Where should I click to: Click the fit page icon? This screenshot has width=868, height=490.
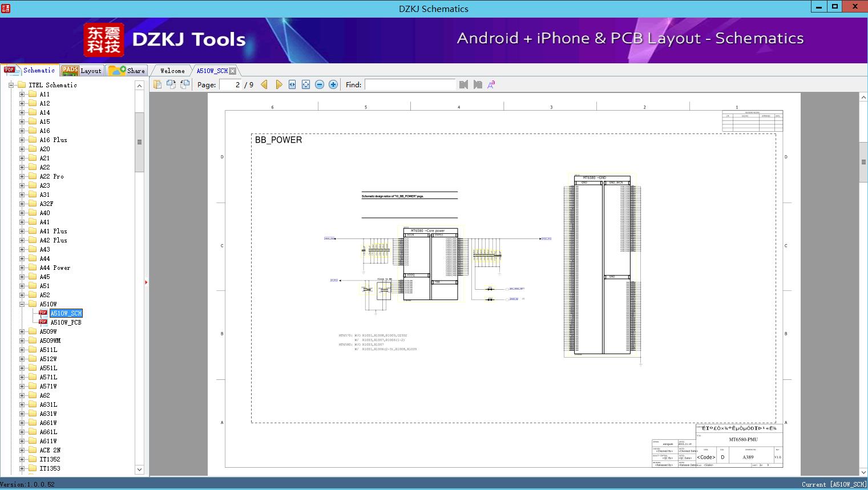[x=306, y=84]
